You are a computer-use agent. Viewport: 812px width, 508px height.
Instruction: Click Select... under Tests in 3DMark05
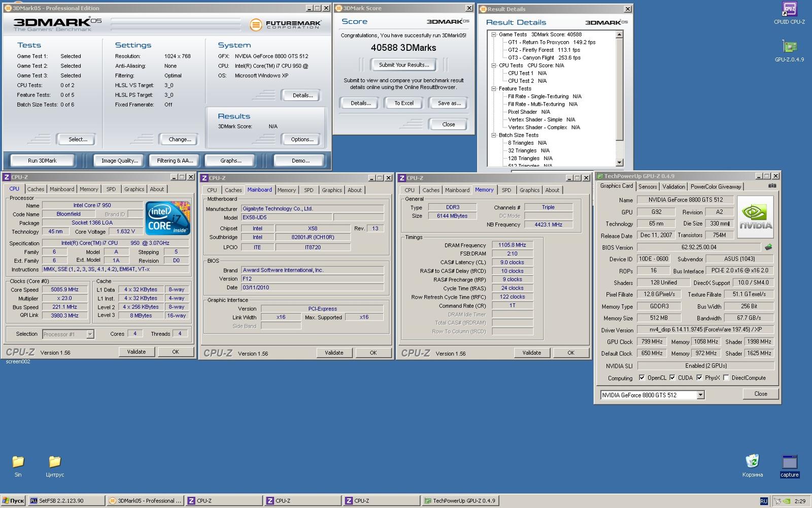coord(78,139)
